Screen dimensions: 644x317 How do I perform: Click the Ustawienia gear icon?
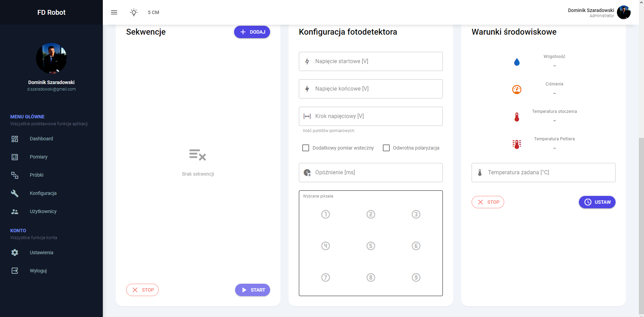coord(15,253)
